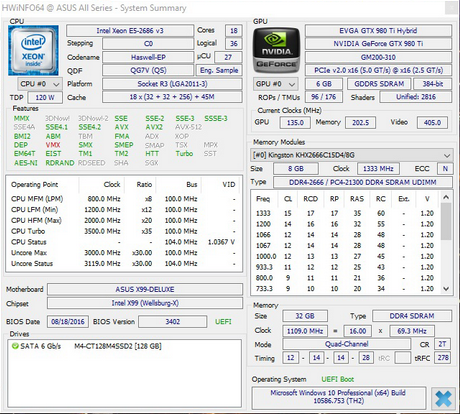Click the BIOS Date 08/18/2016 field
This screenshot has height=414, width=460.
[x=68, y=322]
